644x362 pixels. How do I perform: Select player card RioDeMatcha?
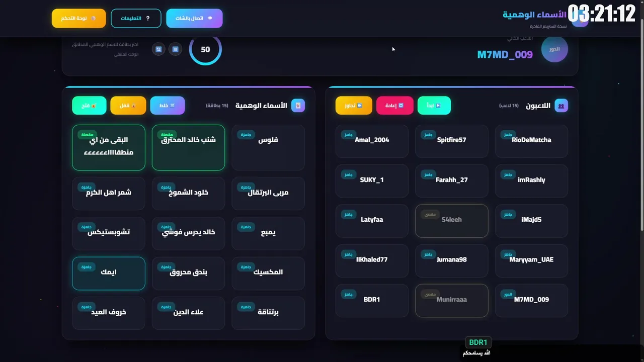coord(531,141)
